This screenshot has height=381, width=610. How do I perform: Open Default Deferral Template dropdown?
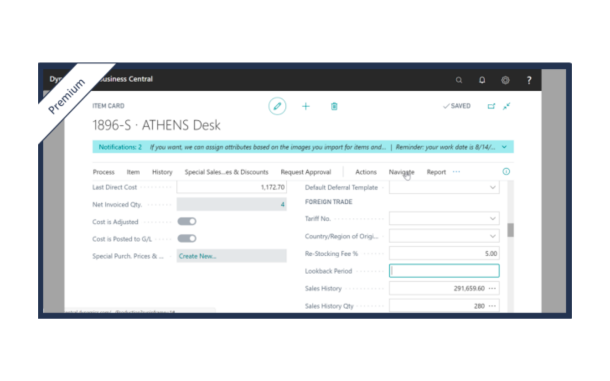[493, 187]
